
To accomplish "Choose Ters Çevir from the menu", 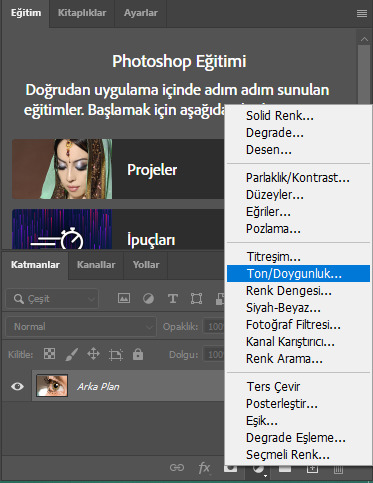I will coord(299,387).
